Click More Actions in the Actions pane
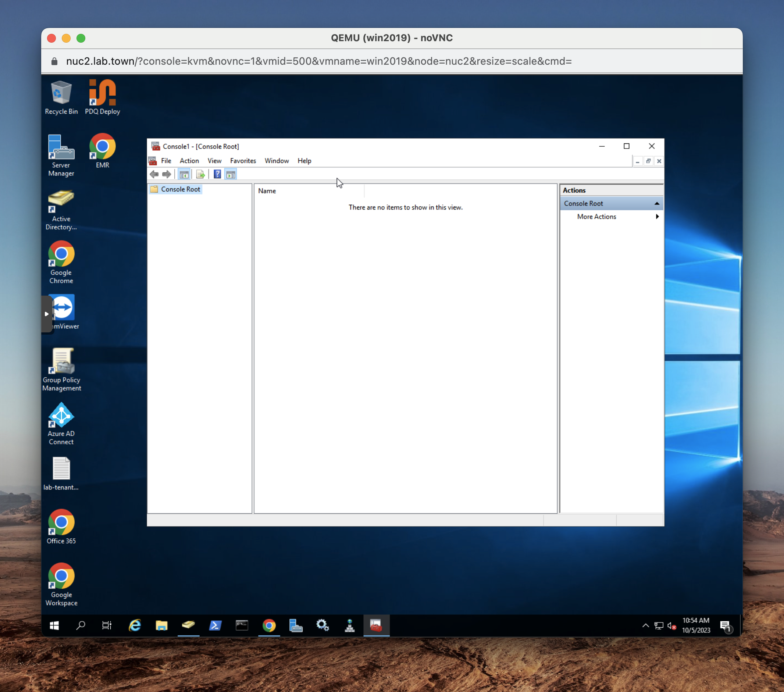This screenshot has width=784, height=692. click(596, 216)
